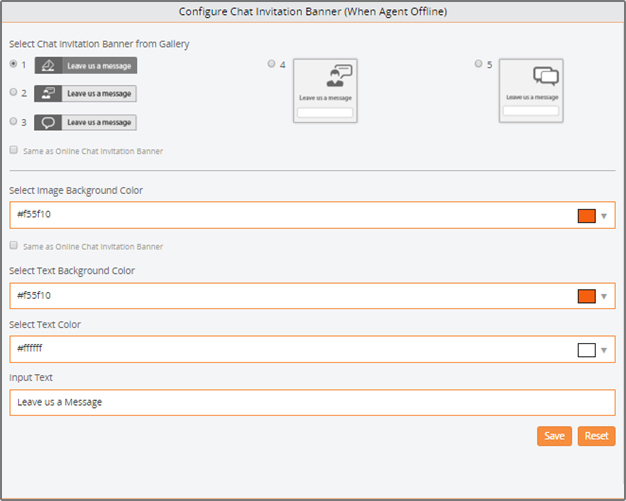Click the agent chat icon on banner 2
The height and width of the screenshot is (501, 626).
coord(48,93)
